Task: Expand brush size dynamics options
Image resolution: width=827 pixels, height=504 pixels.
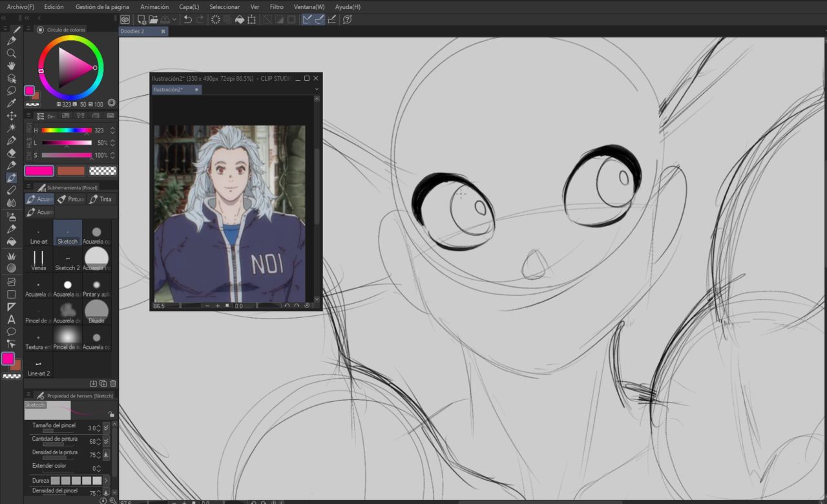Action: pyautogui.click(x=106, y=428)
